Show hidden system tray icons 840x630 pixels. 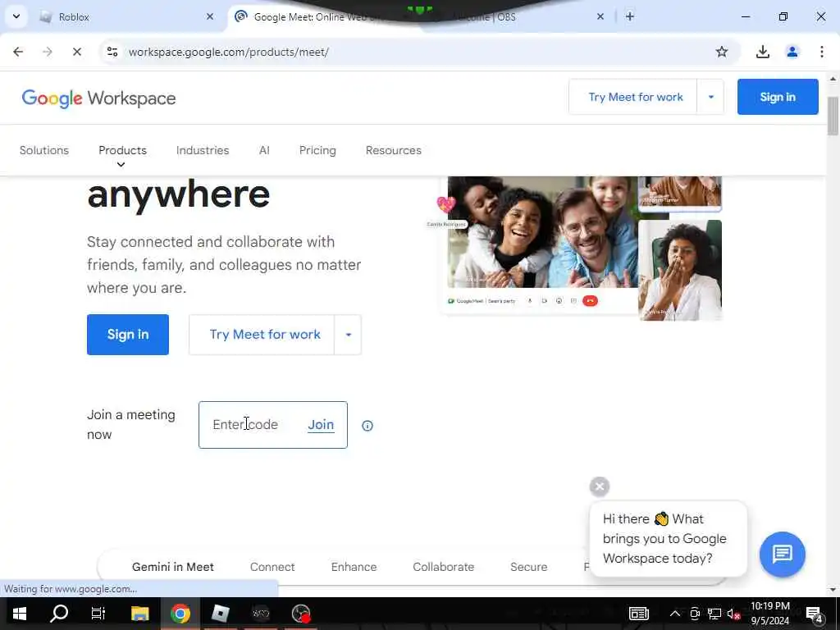click(x=675, y=614)
